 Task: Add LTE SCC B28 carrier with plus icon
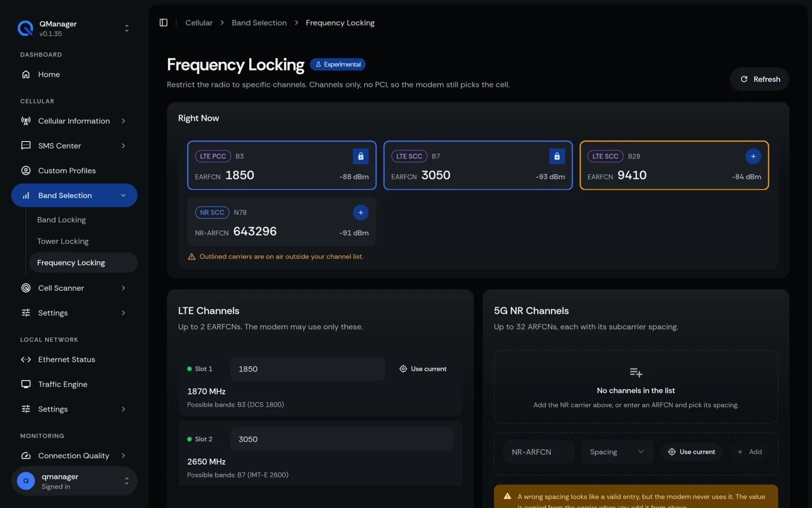pos(753,156)
